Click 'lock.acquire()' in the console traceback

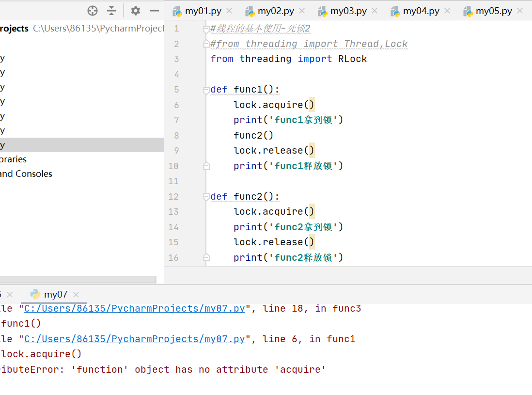click(41, 354)
